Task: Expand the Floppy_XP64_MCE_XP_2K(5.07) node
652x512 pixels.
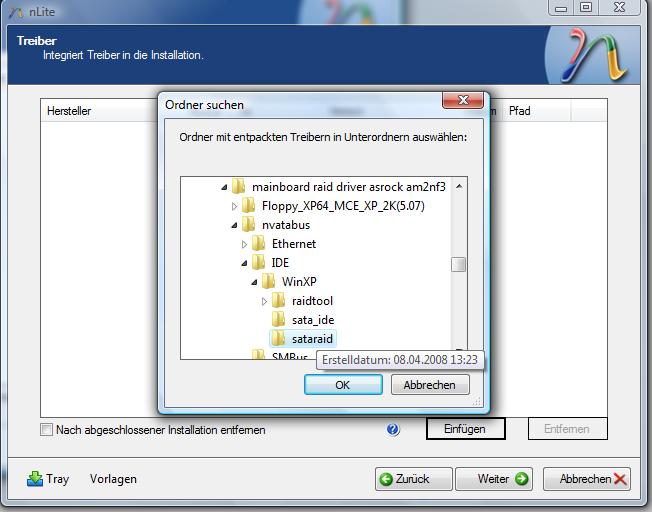Action: click(234, 206)
